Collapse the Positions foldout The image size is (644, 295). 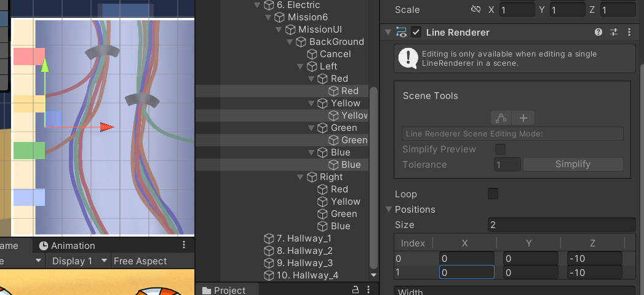point(389,209)
